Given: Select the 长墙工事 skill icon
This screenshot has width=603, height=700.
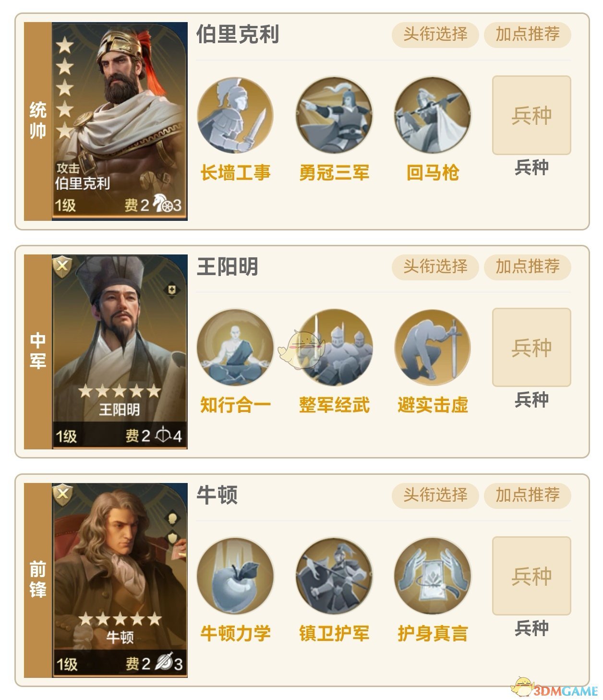Looking at the screenshot, I should 235,116.
